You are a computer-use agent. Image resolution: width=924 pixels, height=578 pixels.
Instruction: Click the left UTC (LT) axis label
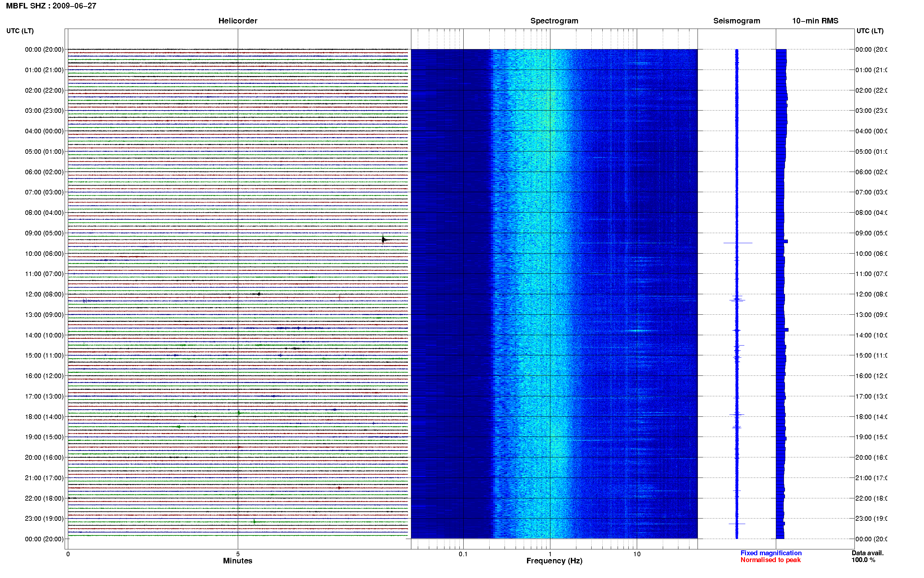[x=20, y=31]
